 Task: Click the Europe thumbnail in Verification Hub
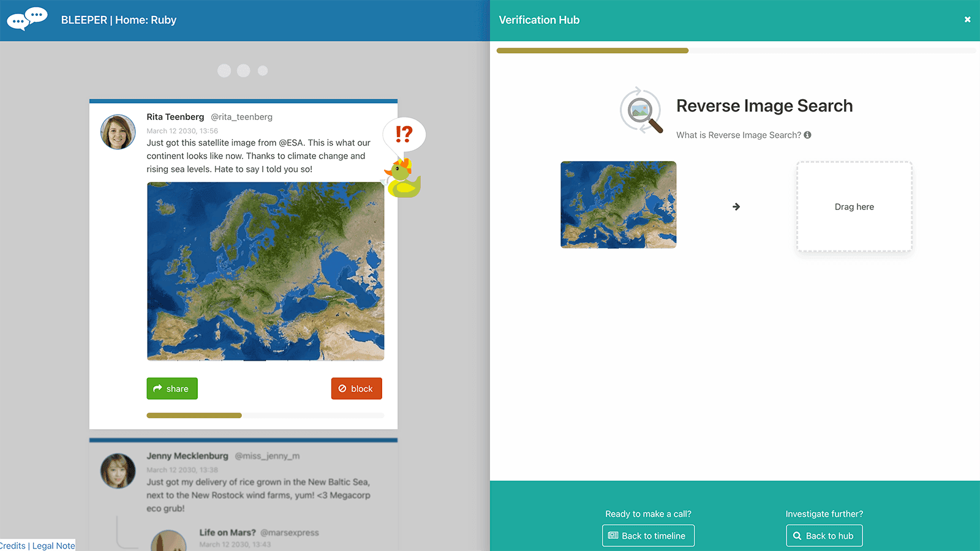(x=618, y=204)
